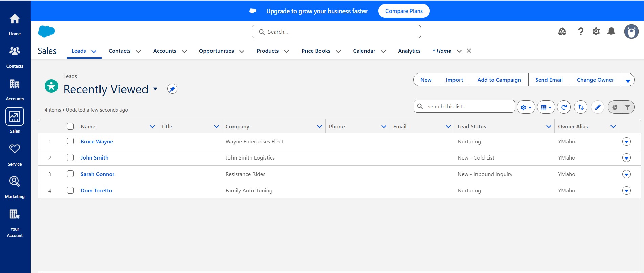Viewport: 644px width, 273px height.
Task: Open the Recently Viewed list view dropdown
Action: 155,89
